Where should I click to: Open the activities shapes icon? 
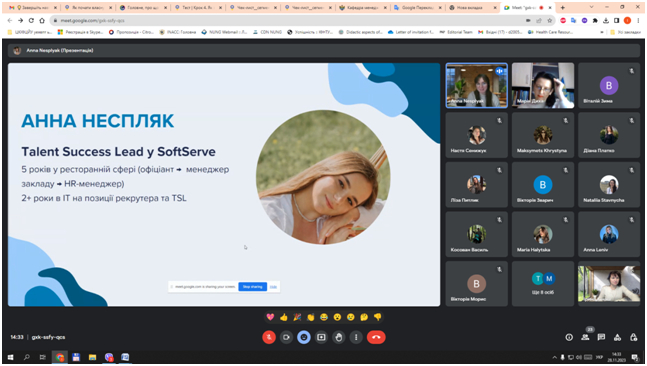(x=617, y=337)
